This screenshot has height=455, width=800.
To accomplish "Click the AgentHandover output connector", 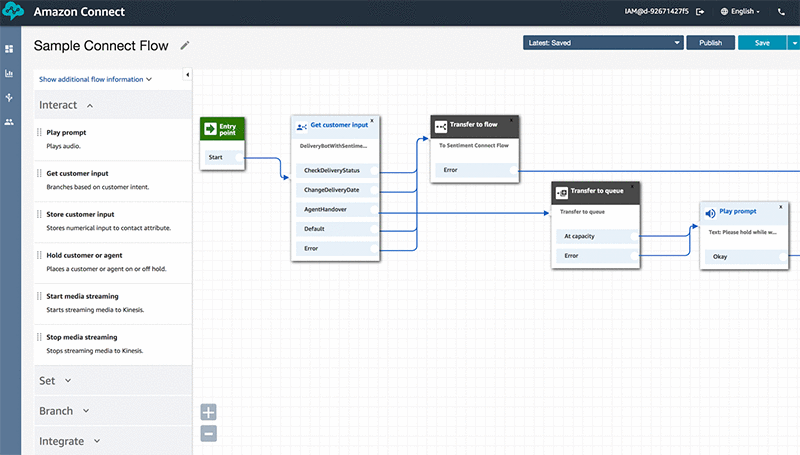I will coord(374,209).
